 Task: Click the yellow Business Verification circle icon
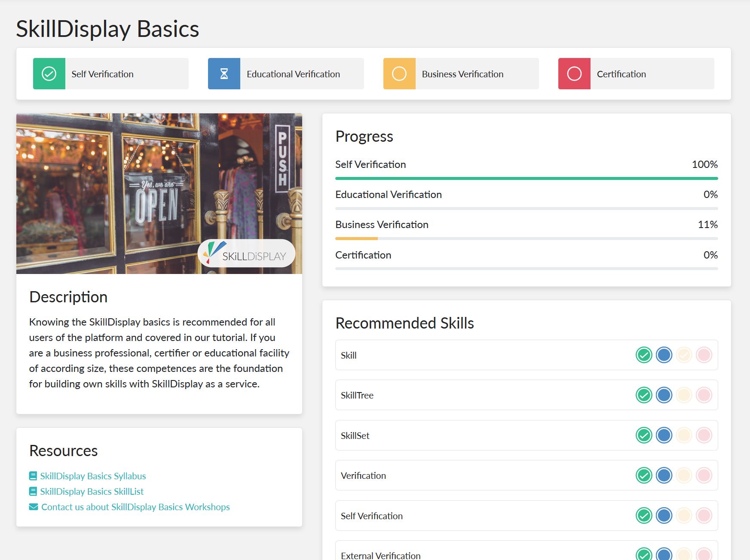399,74
